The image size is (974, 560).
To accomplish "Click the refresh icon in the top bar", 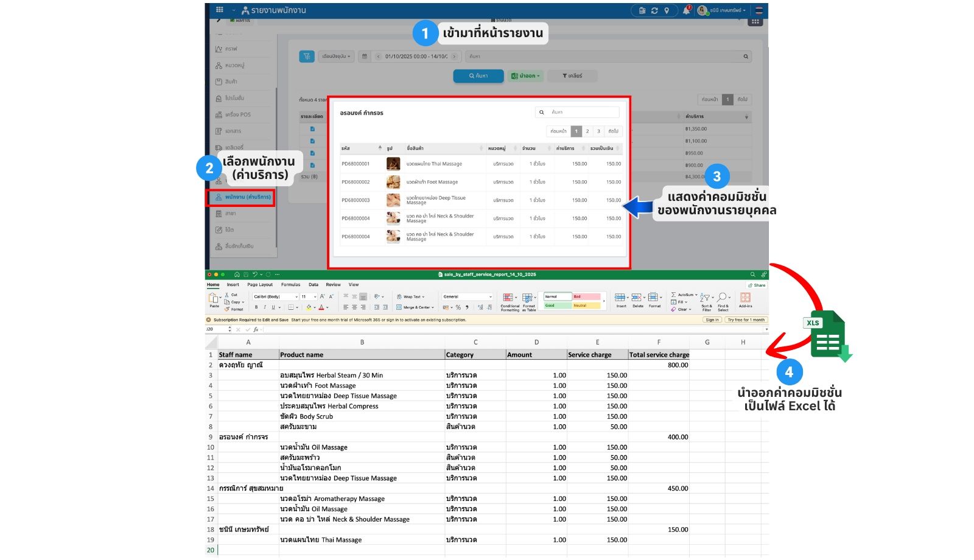I will [x=654, y=10].
